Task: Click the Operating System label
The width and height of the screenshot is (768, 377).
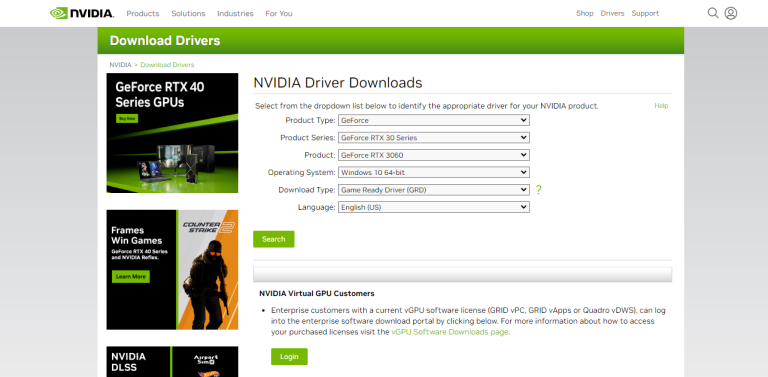Action: click(302, 172)
